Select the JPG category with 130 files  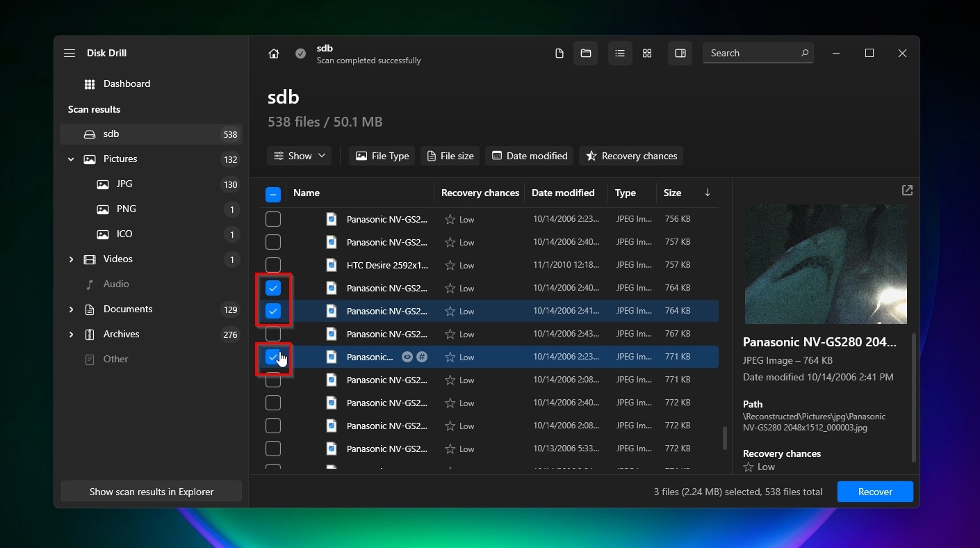(151, 184)
